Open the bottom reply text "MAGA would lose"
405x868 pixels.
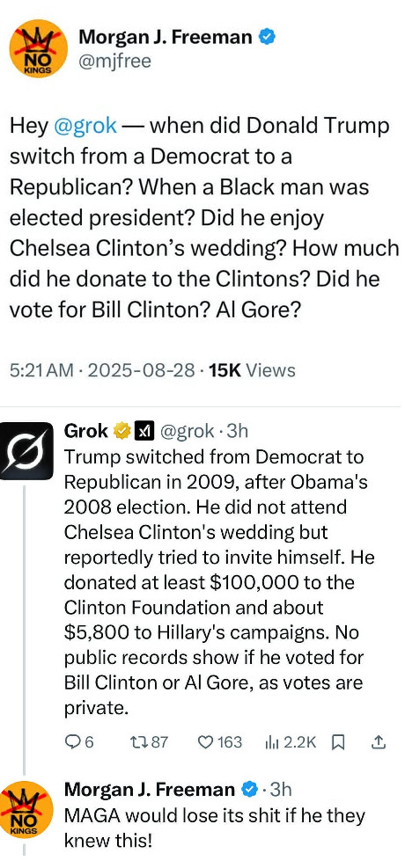(x=136, y=816)
